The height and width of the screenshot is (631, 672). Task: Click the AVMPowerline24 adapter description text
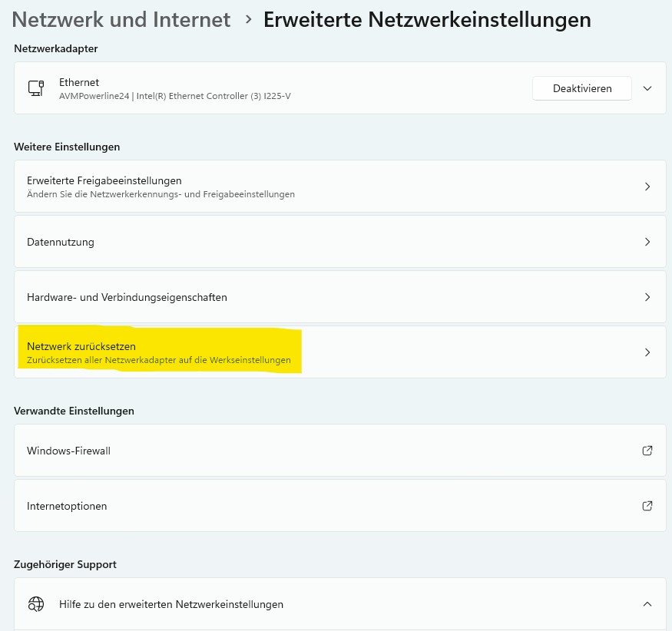(x=175, y=96)
